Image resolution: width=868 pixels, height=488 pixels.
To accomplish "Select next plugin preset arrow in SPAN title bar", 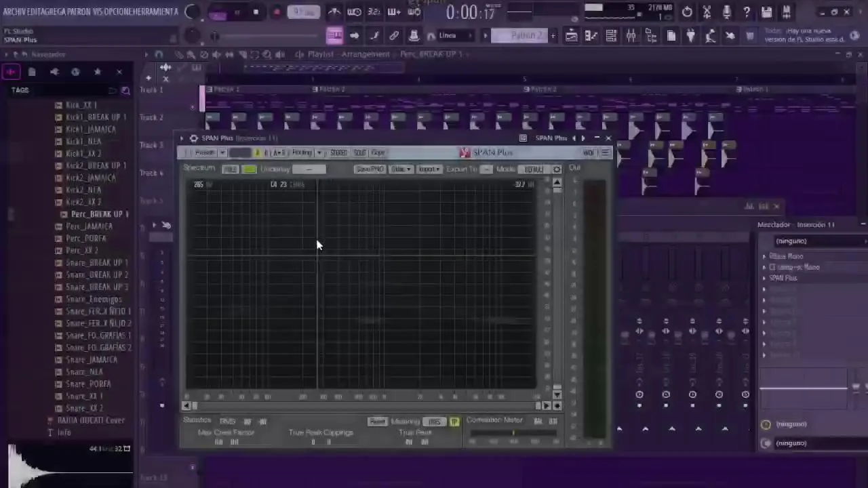I will (x=583, y=138).
